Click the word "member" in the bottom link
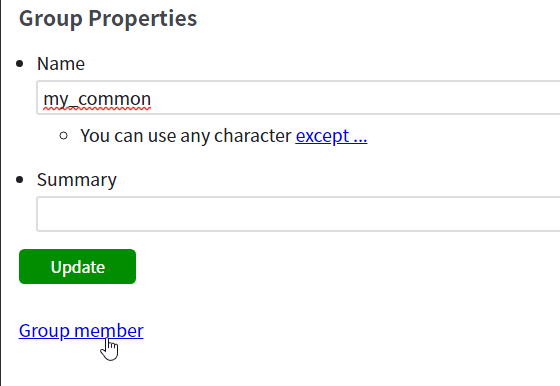560x386 pixels. coord(109,331)
